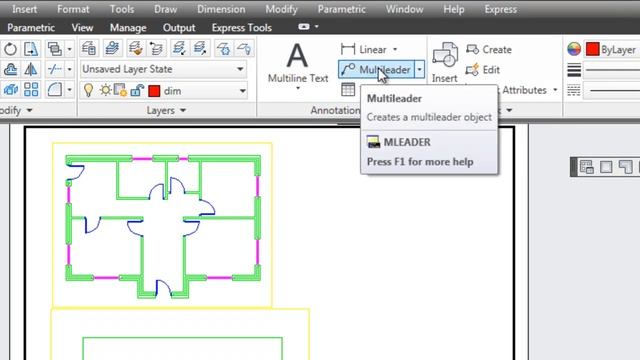
Task: Toggle the dim layer on/off lightbulb
Action: click(x=88, y=90)
